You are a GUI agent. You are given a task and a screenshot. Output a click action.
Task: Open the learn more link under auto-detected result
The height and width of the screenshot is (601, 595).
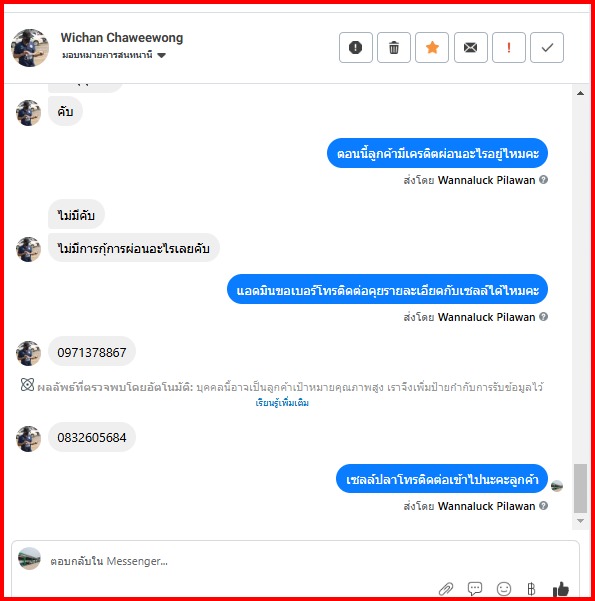[x=282, y=403]
